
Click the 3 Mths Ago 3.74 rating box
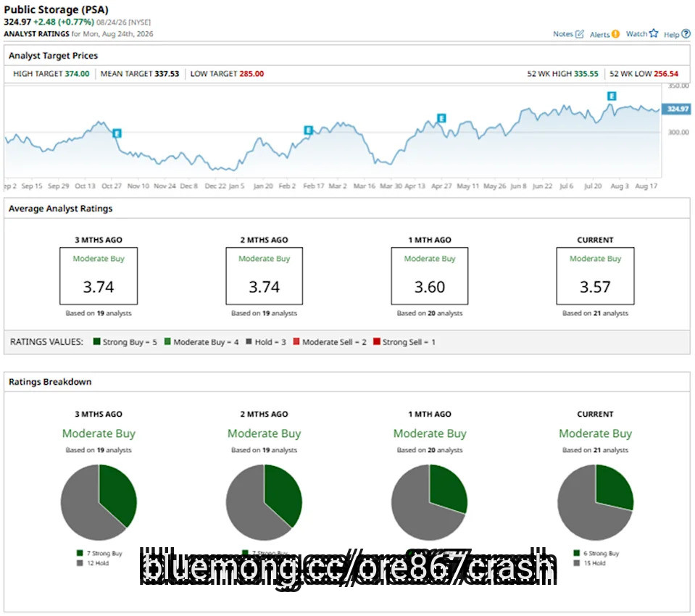coord(99,275)
